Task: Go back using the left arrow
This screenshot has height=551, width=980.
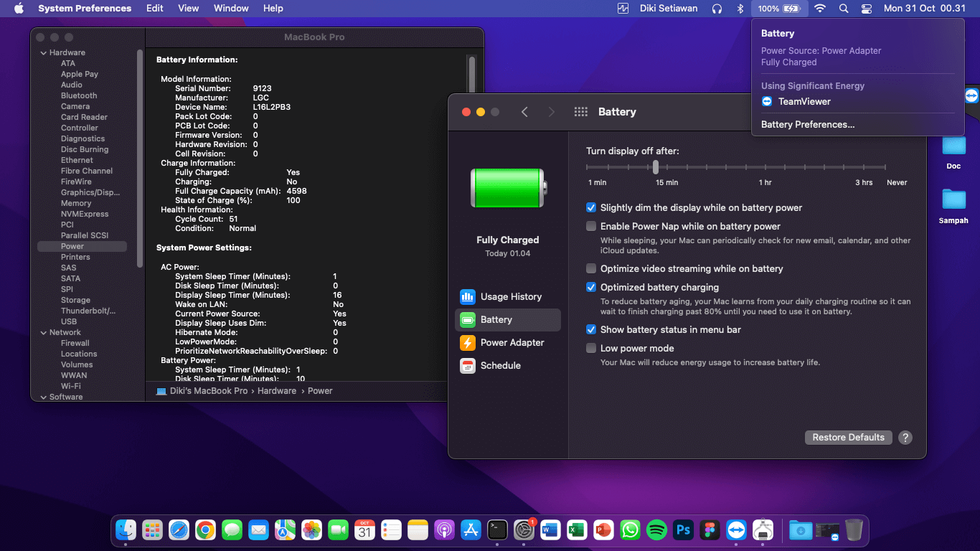Action: (524, 112)
